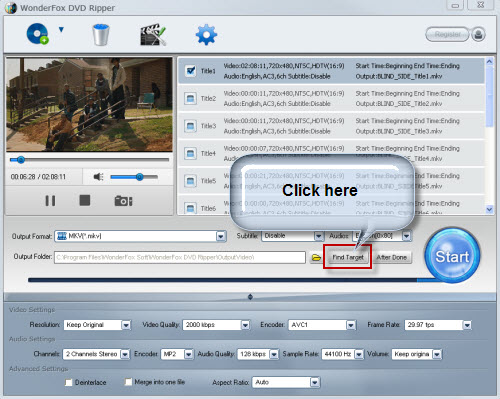The width and height of the screenshot is (500, 399).
Task: Check the Title6 checkbox
Action: click(x=190, y=208)
